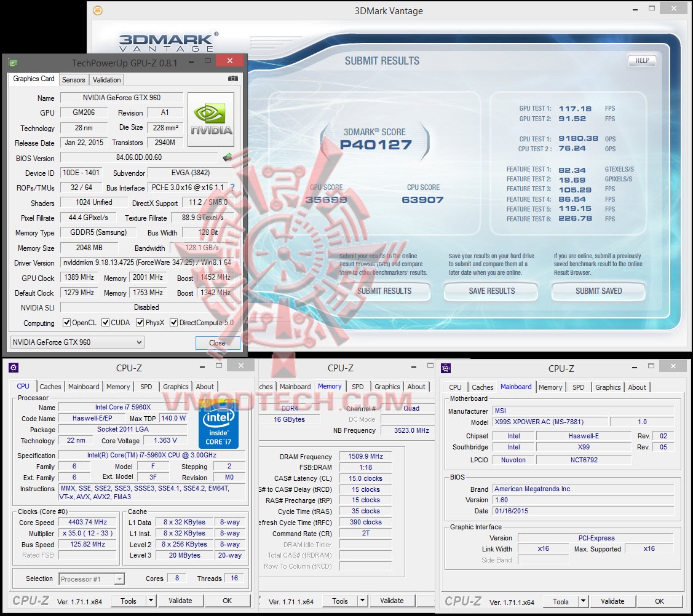
Task: Click the Memory Type field GDDR5 (Samsung)
Action: tap(98, 232)
